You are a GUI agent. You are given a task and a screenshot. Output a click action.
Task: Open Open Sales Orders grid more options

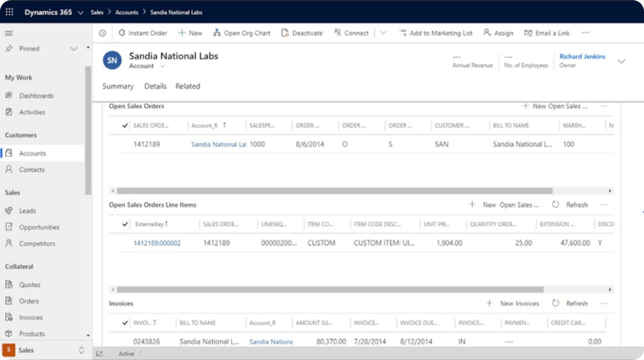[x=604, y=106]
